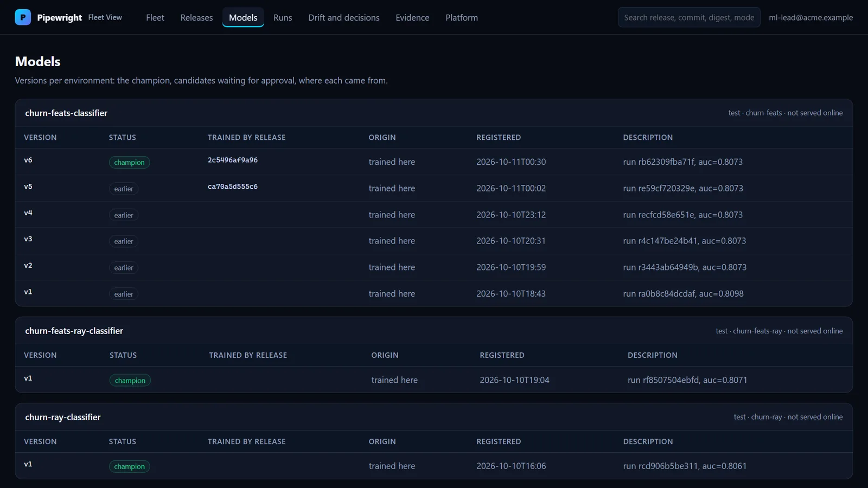
Task: Select version v3 cell
Action: pyautogui.click(x=28, y=239)
